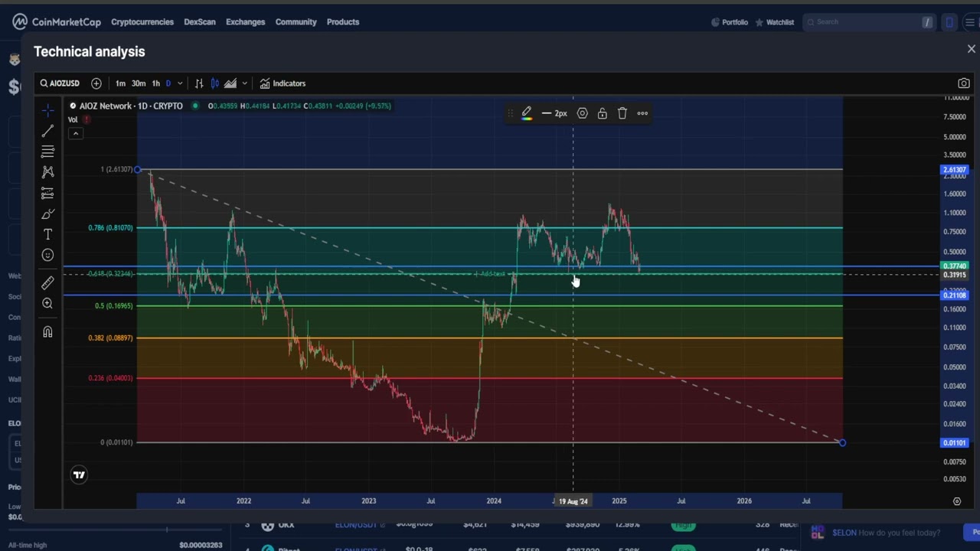Select the Fib retracement upper anchor point
The image size is (980, 551).
[x=138, y=169]
